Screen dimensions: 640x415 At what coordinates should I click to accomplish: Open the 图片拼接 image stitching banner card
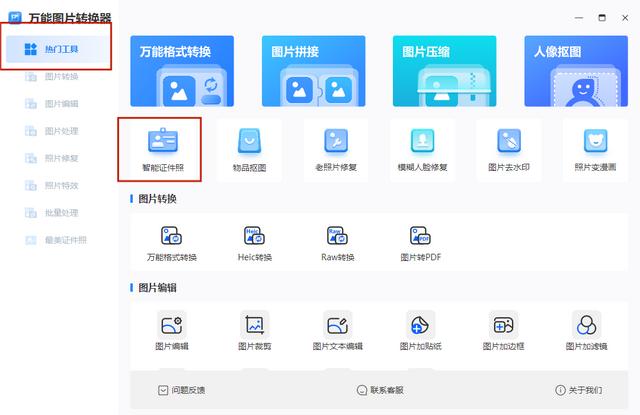pos(313,71)
